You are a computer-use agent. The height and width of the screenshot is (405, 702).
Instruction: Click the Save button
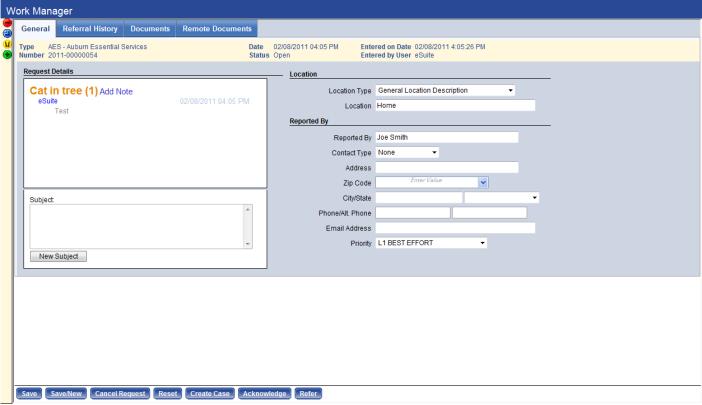pyautogui.click(x=30, y=393)
